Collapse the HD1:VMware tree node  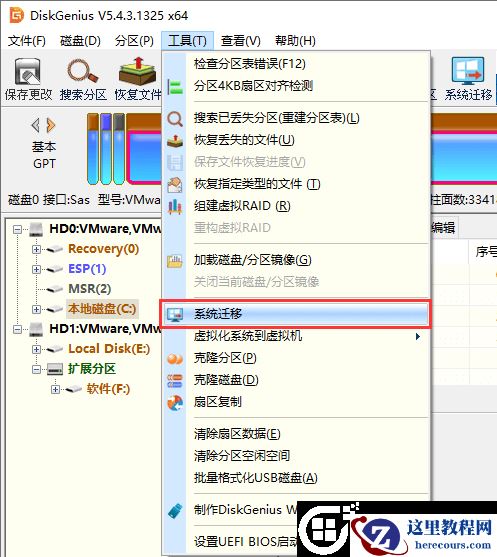click(17, 330)
